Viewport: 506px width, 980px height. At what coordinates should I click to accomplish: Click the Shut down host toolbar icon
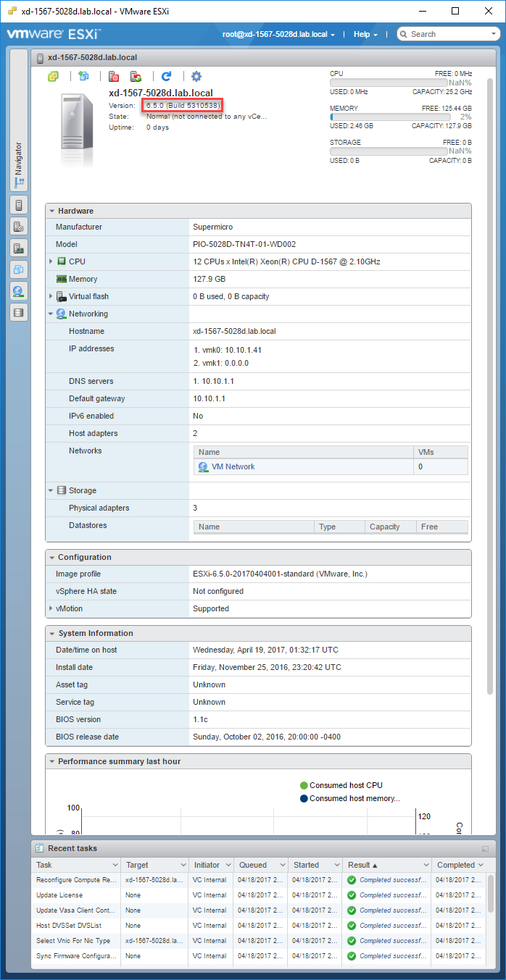coord(114,76)
